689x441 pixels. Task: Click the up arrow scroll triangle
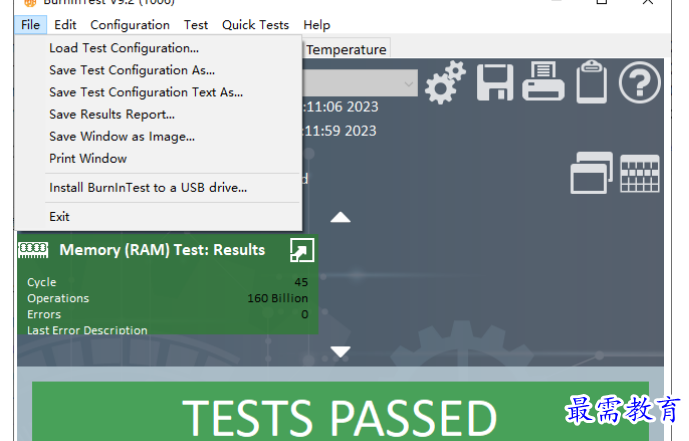340,217
